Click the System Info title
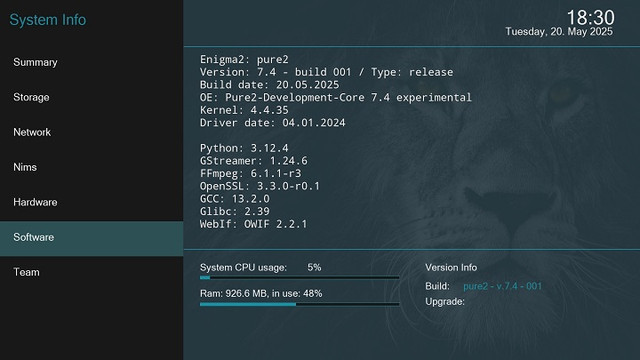This screenshot has height=360, width=640. [48, 20]
